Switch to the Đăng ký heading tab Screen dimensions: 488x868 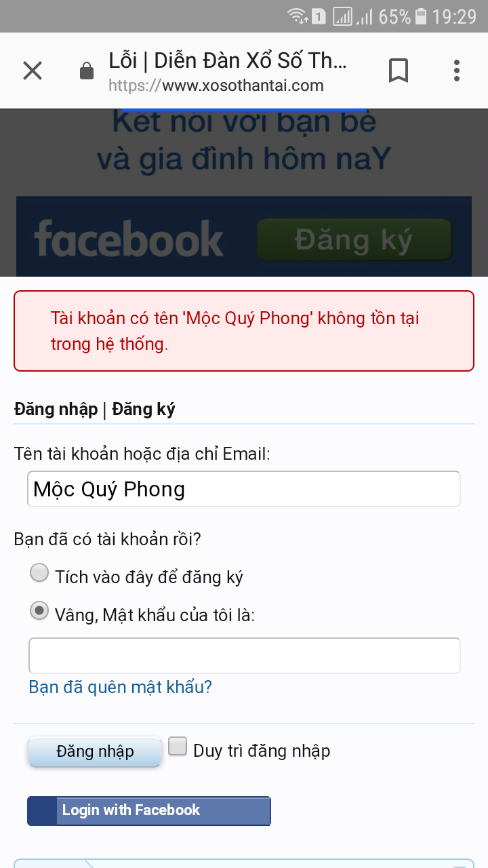144,410
